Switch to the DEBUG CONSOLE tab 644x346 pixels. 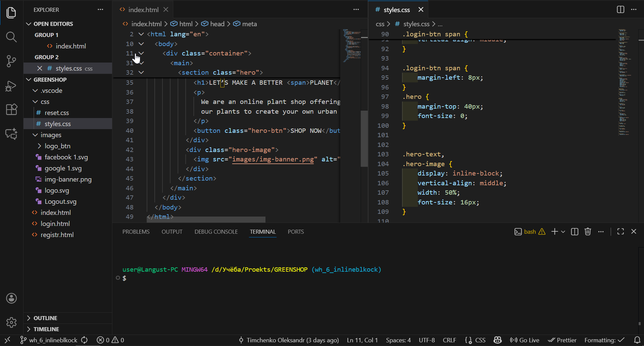(216, 232)
